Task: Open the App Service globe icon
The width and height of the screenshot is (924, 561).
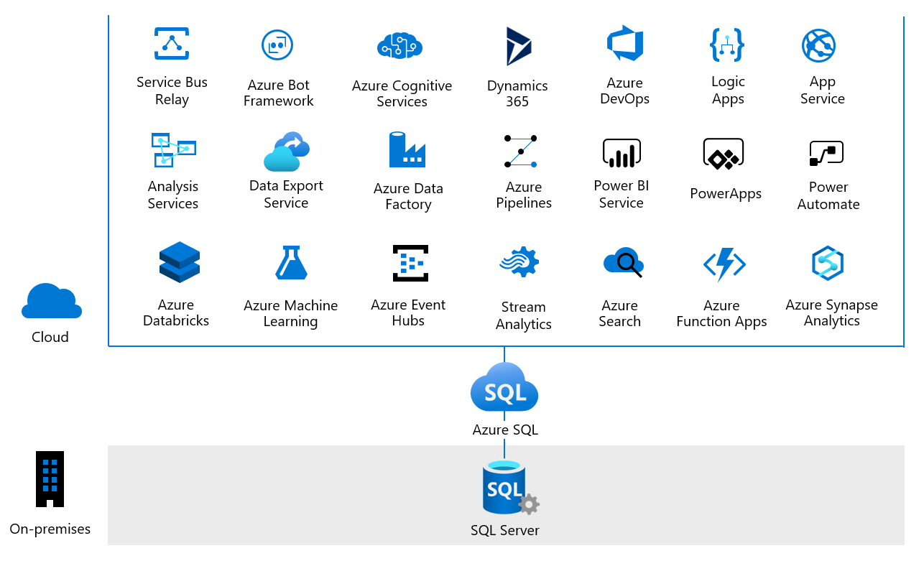Action: pos(818,45)
